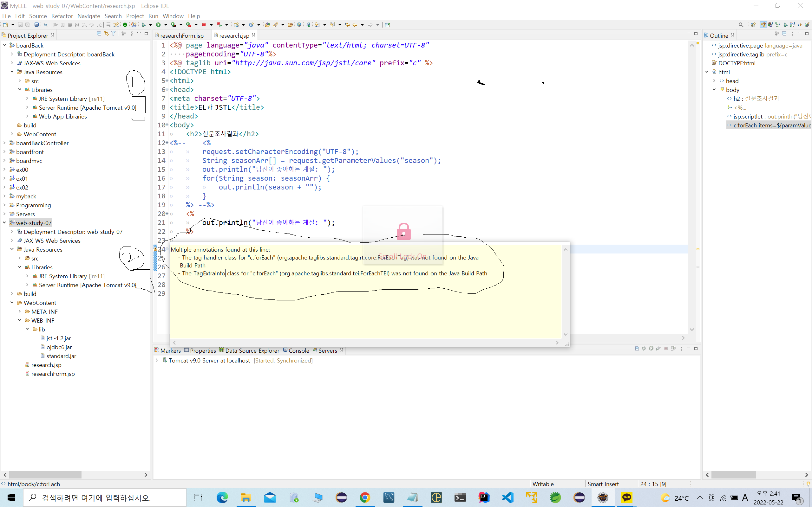Screen dimensions: 812x507
Task: Open KakaoTalk from the Windows taskbar
Action: 626,497
